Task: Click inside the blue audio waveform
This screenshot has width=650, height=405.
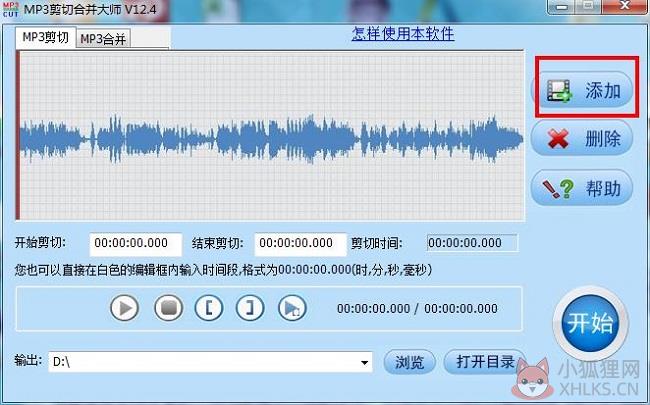Action: 272,139
